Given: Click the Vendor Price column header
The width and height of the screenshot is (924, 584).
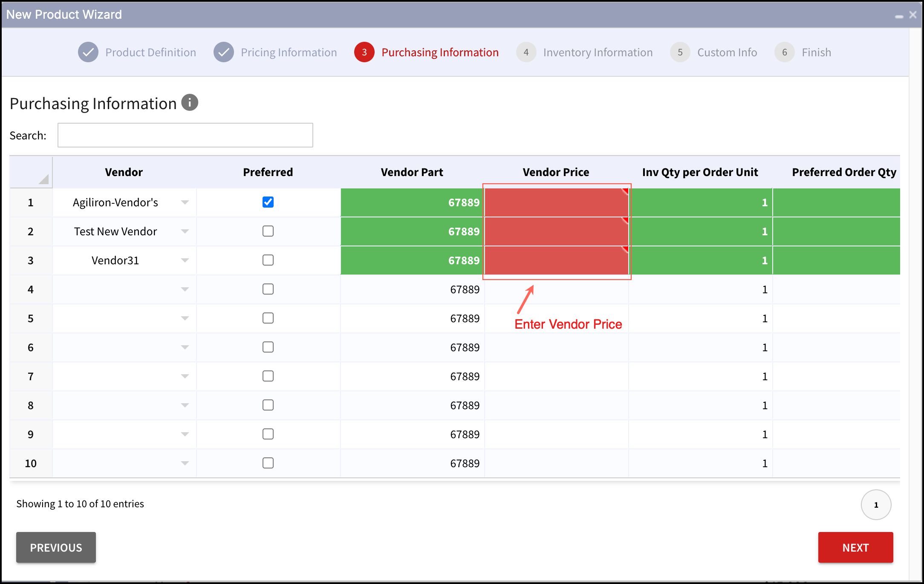Looking at the screenshot, I should (556, 172).
